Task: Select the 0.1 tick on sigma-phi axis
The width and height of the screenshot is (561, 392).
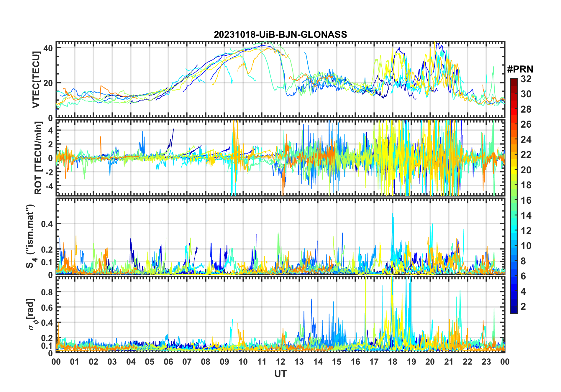Action: click(x=47, y=345)
